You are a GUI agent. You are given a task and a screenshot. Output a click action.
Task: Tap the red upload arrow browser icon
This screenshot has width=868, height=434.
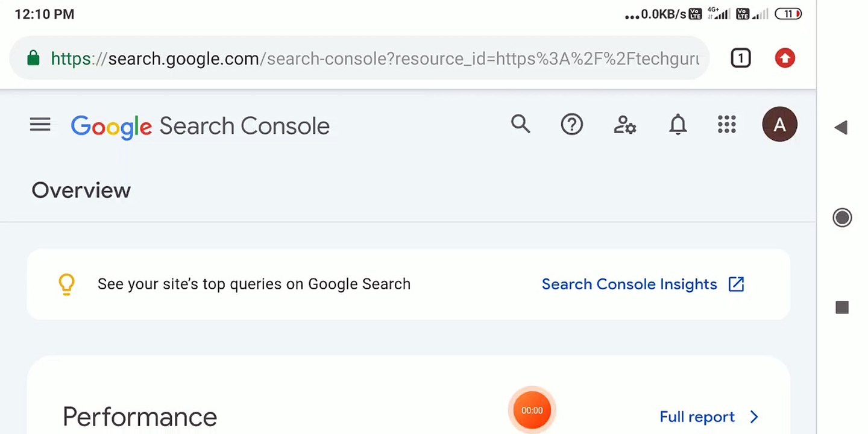click(x=785, y=58)
